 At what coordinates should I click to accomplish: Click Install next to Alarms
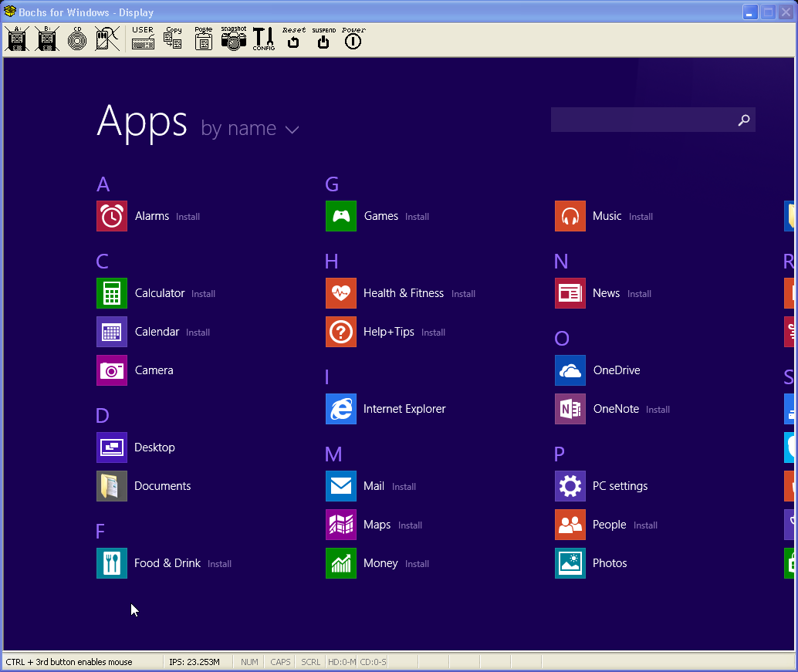[x=188, y=217]
